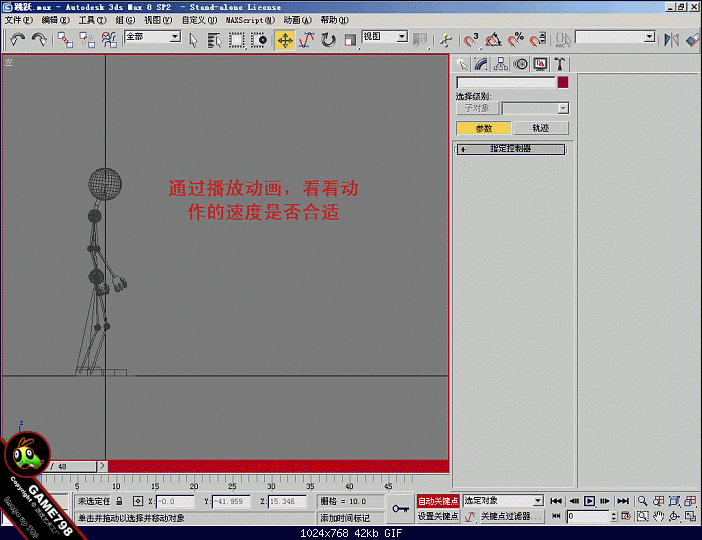Image resolution: width=702 pixels, height=540 pixels.
Task: Select the Unlink Selection tool
Action: [87, 40]
